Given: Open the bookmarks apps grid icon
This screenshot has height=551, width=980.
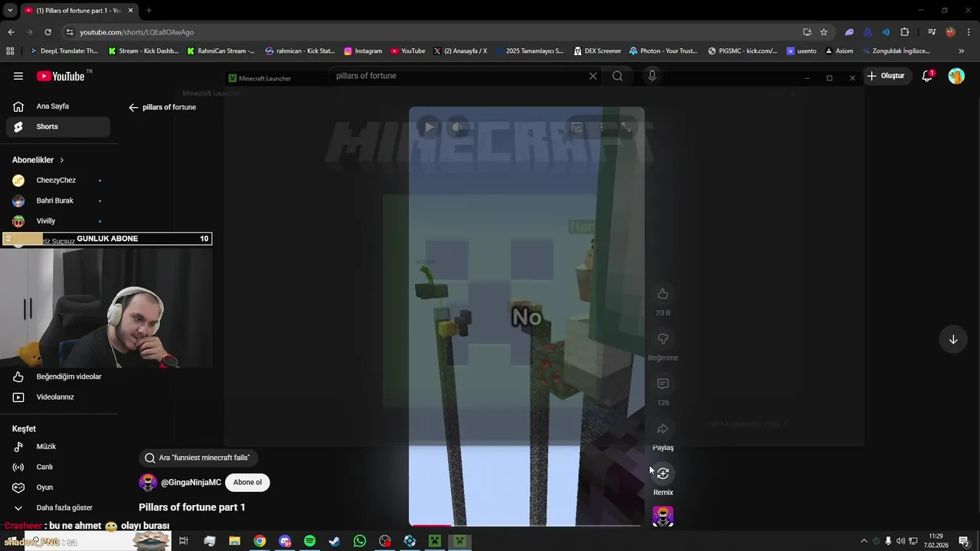Looking at the screenshot, I should [x=10, y=51].
